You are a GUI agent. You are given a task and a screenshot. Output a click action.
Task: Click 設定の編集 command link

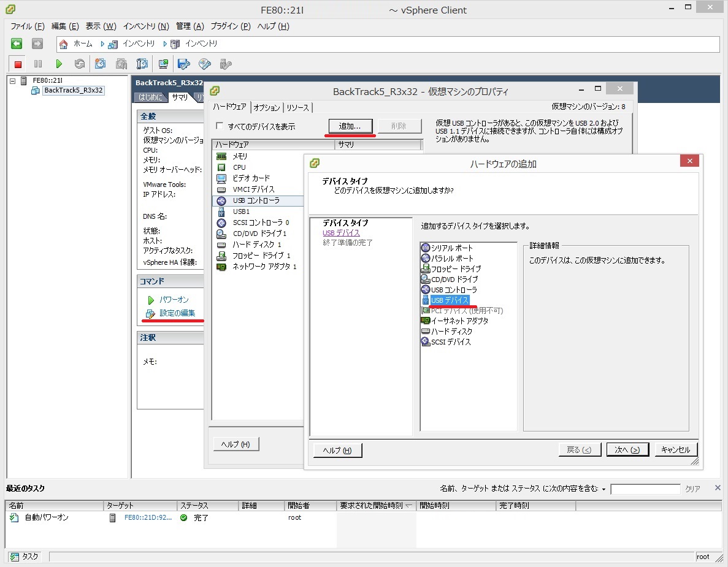pos(177,313)
